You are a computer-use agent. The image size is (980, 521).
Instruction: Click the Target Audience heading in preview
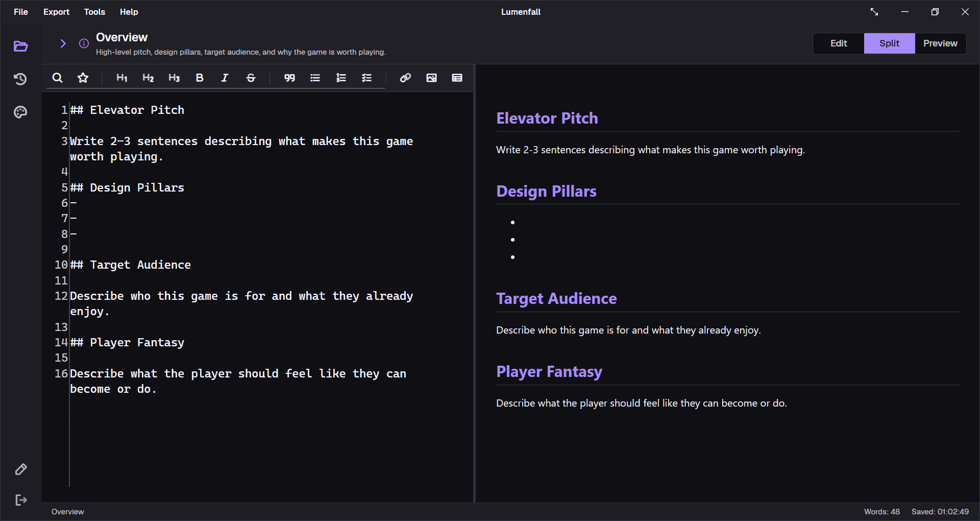tap(556, 298)
